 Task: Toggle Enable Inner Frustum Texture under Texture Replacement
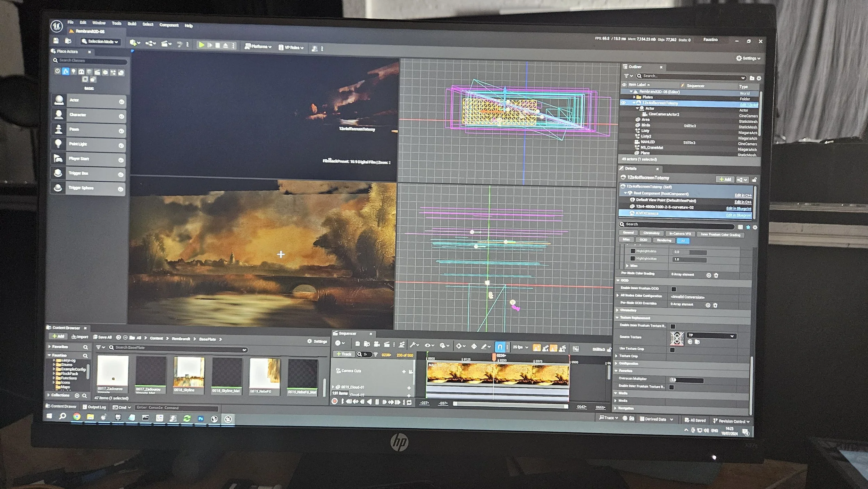pyautogui.click(x=673, y=326)
